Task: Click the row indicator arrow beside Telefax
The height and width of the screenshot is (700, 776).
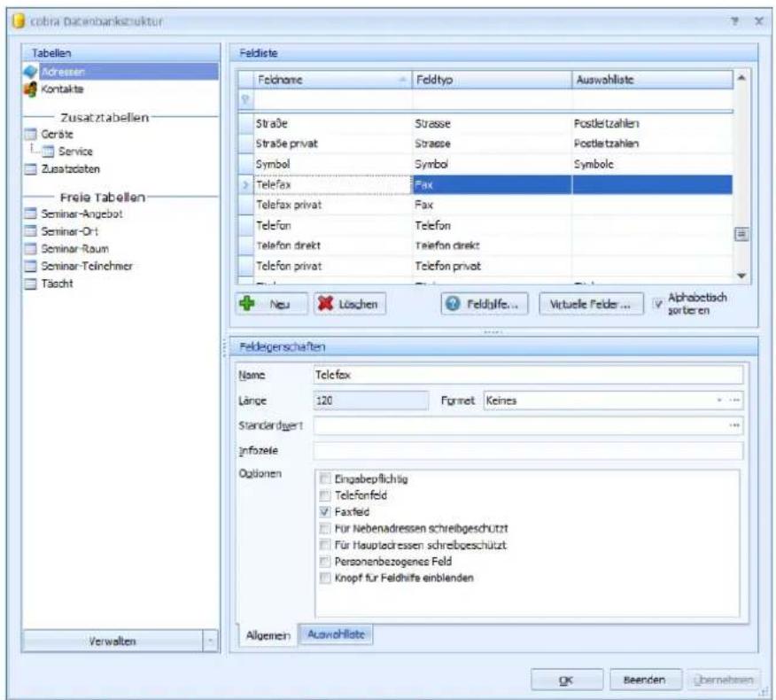Action: [x=245, y=184]
